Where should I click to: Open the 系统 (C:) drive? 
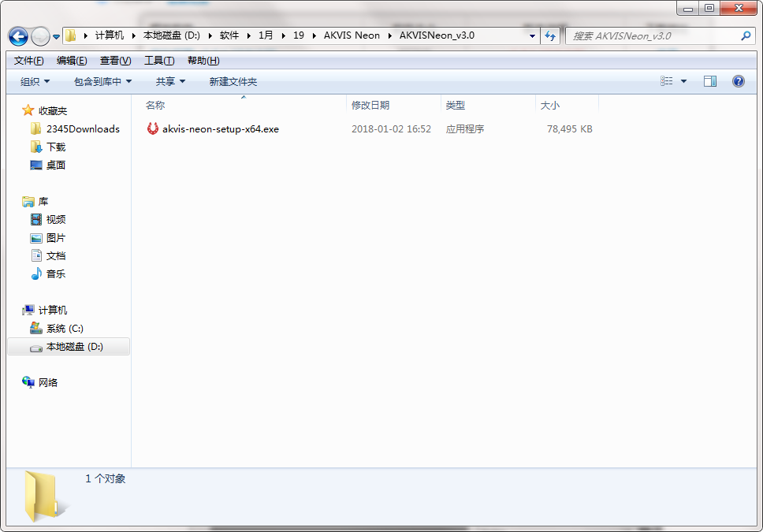point(65,329)
